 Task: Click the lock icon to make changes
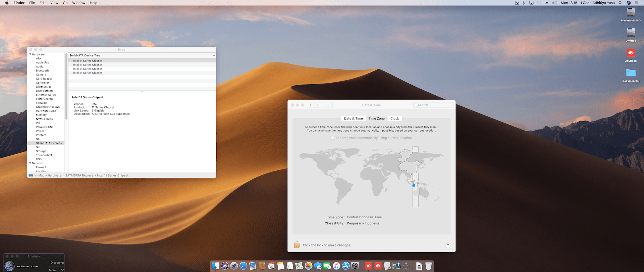(297, 245)
